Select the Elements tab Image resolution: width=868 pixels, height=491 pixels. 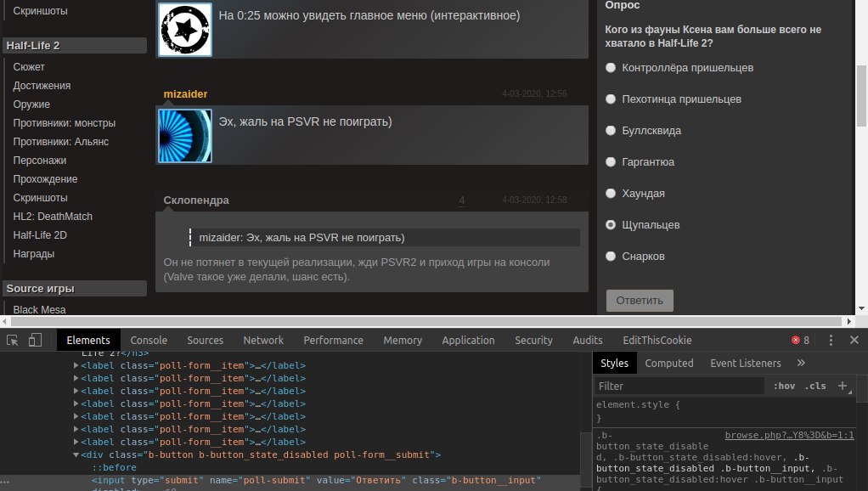click(x=88, y=341)
